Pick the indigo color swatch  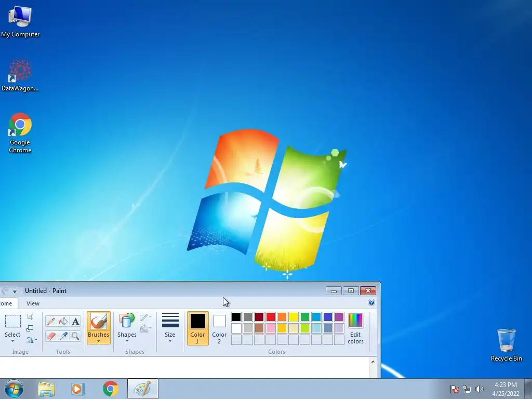[328, 317]
